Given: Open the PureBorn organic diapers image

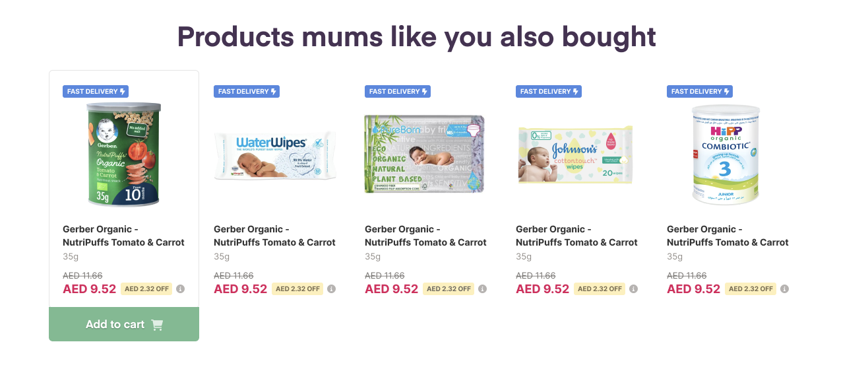Looking at the screenshot, I should coord(424,154).
